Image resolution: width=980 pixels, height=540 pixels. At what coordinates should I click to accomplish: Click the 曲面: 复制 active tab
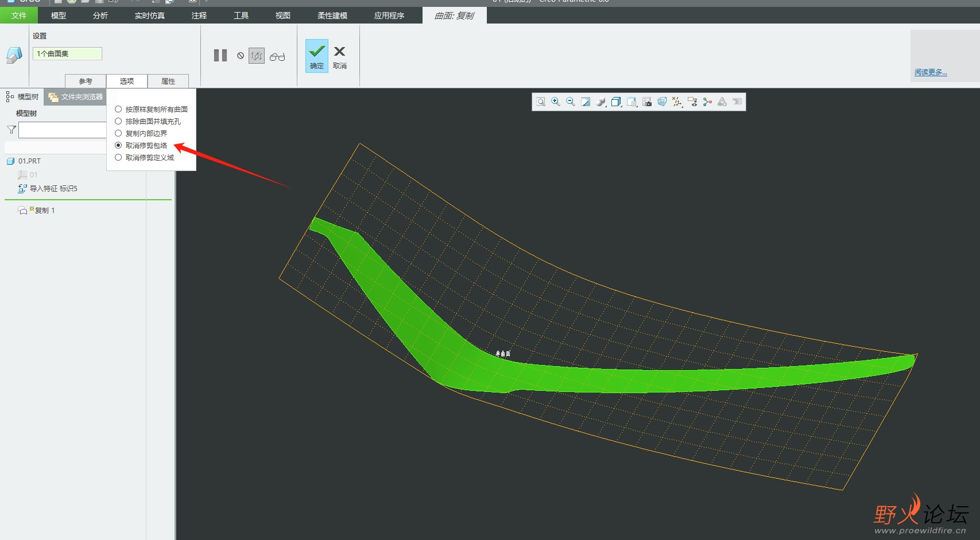(455, 15)
